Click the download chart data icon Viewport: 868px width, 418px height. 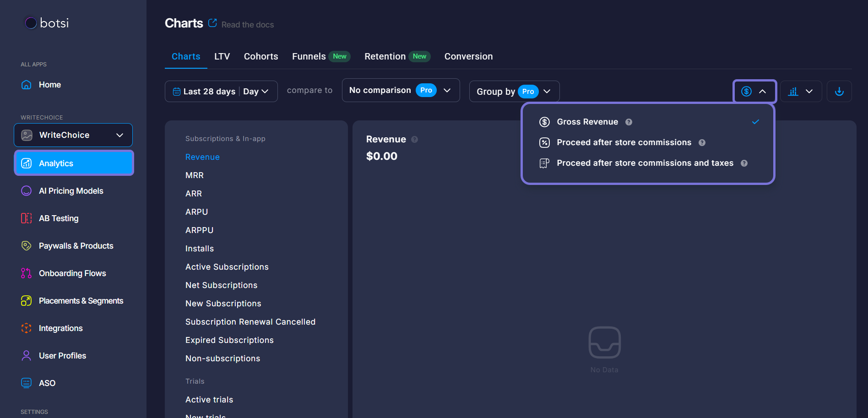tap(839, 92)
